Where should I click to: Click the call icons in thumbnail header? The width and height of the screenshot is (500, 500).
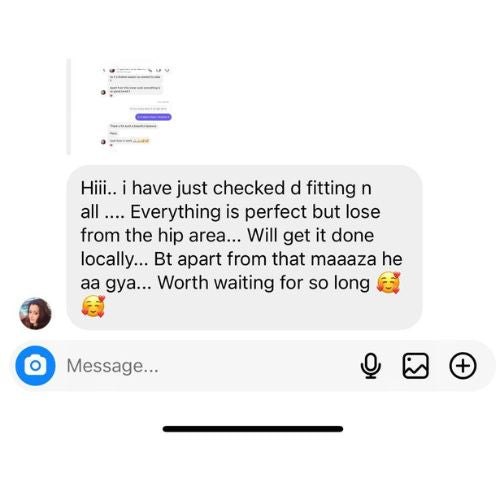point(159,70)
